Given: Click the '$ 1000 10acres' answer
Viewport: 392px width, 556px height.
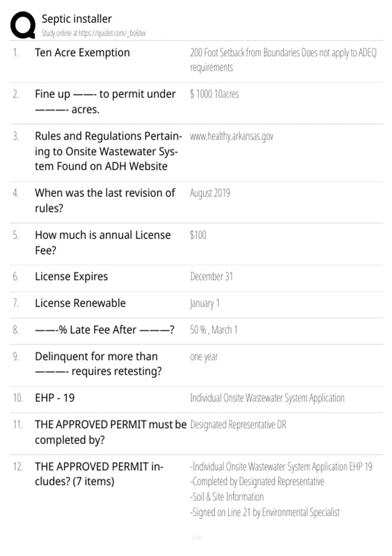Looking at the screenshot, I should [214, 94].
